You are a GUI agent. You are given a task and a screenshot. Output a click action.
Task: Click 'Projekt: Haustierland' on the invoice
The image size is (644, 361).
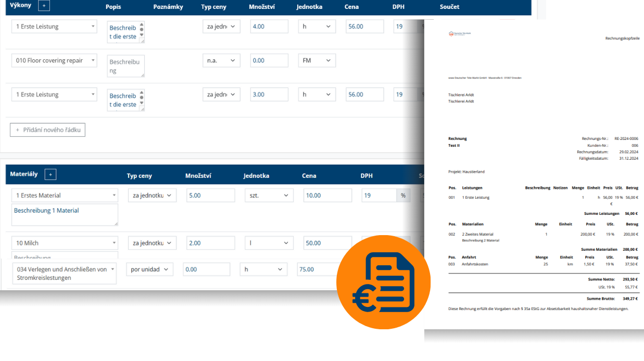click(x=466, y=171)
